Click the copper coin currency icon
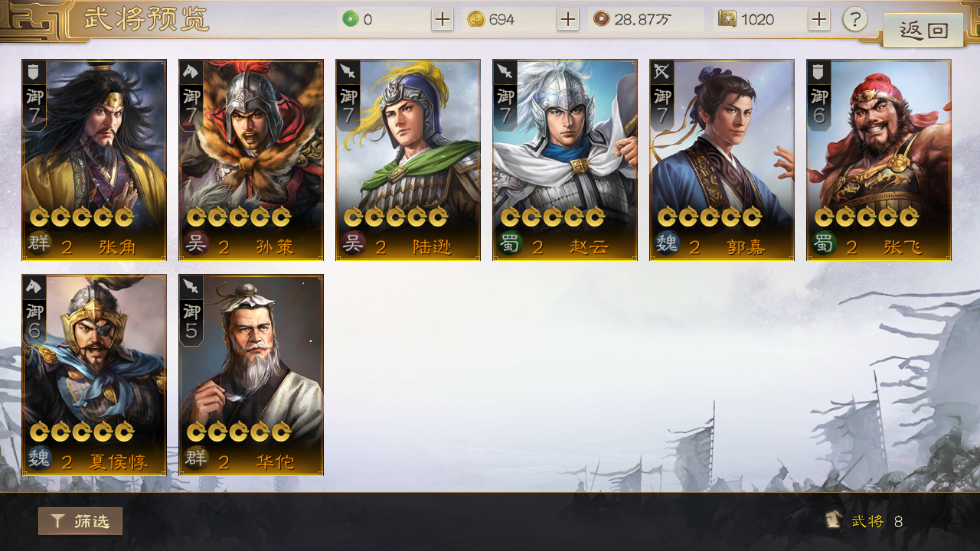This screenshot has height=551, width=980. [x=602, y=19]
